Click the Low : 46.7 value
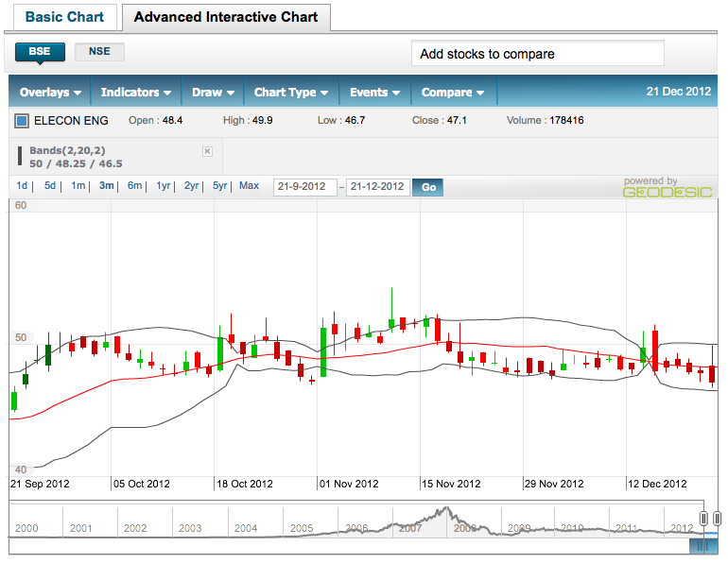This screenshot has width=728, height=563. [x=341, y=121]
